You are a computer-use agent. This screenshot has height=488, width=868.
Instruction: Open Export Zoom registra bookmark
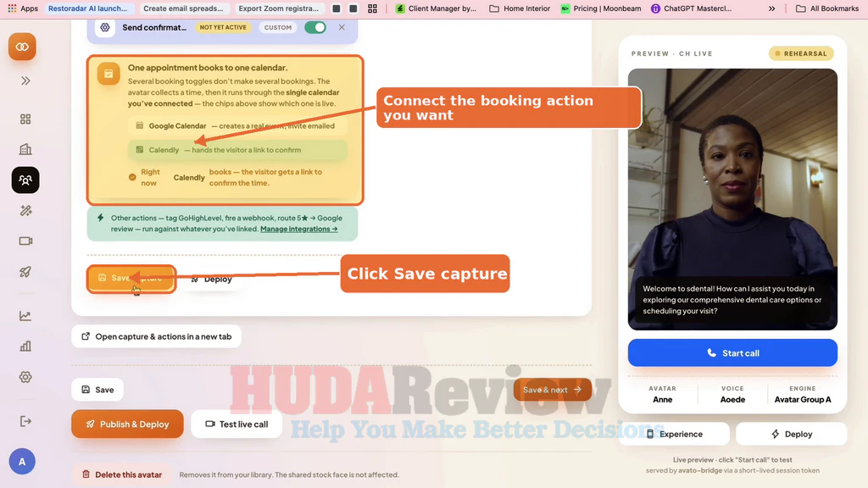pos(278,8)
